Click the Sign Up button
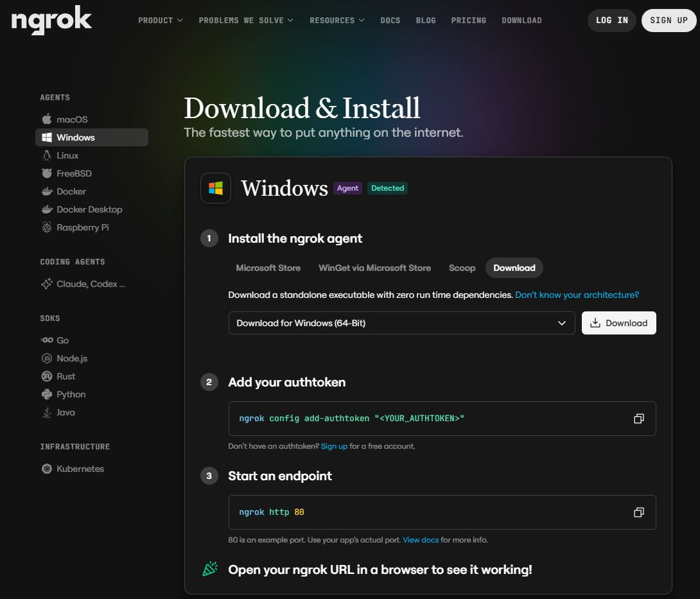Image resolution: width=700 pixels, height=599 pixels. [669, 20]
